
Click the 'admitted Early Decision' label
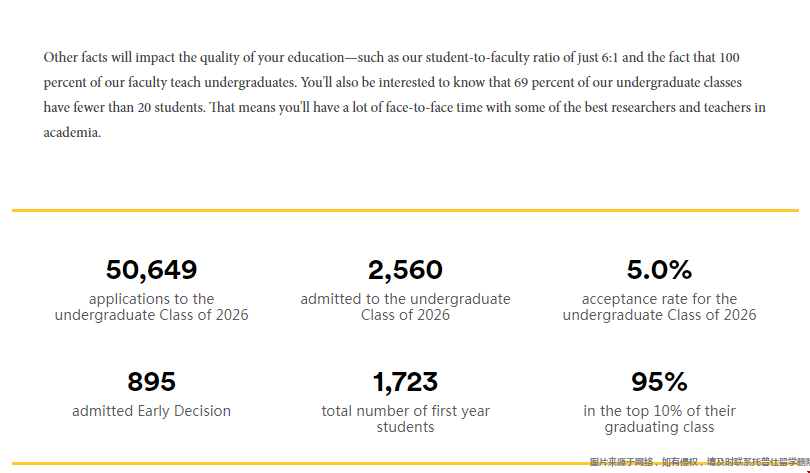point(151,411)
